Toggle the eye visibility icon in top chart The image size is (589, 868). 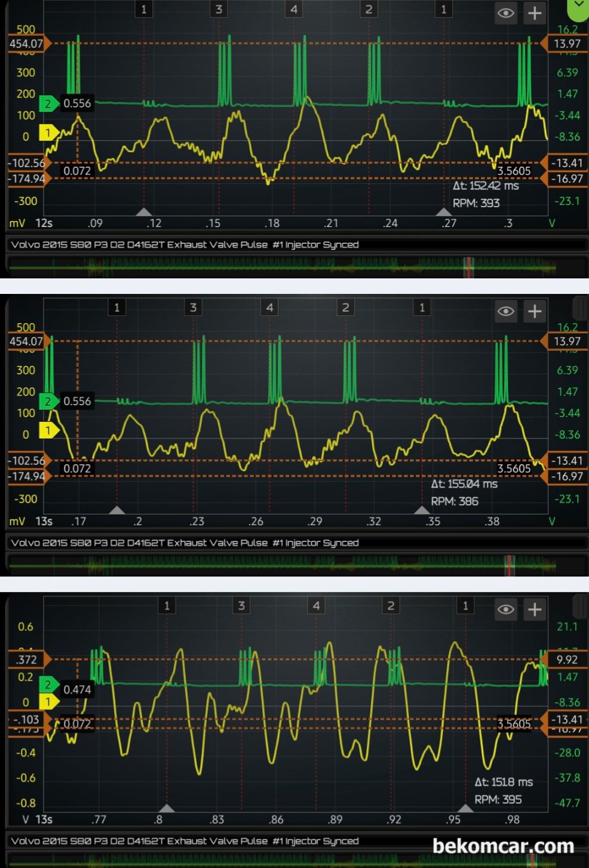[x=506, y=13]
